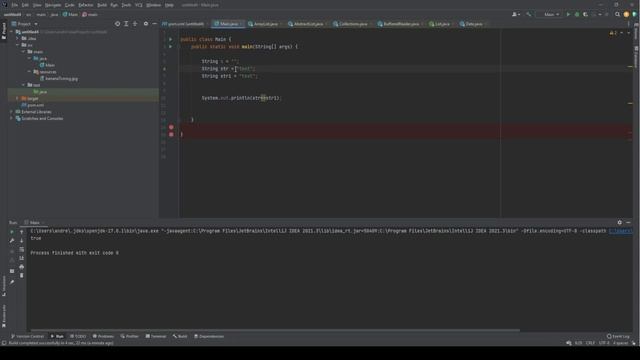Viewport: 640px width, 360px height.
Task: Click Collapse All icon in Project panel
Action: pos(135,24)
